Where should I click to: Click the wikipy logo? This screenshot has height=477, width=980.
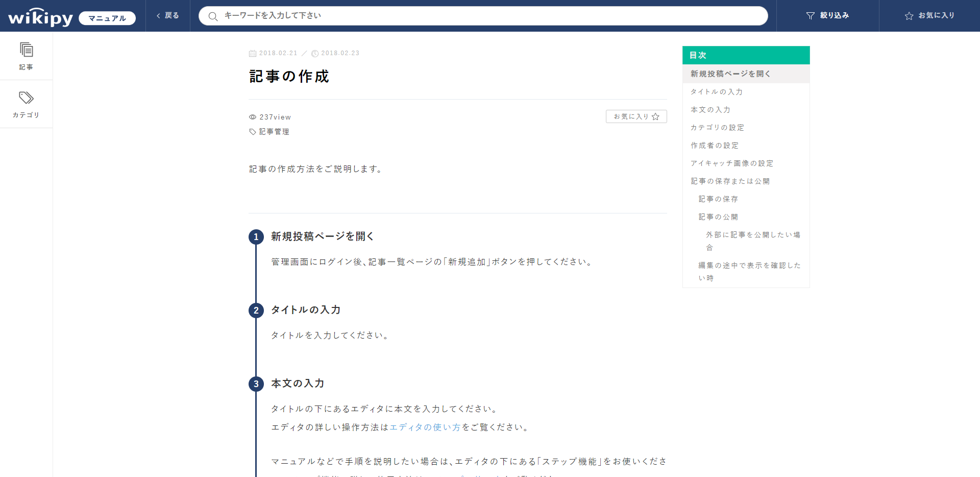tap(40, 15)
